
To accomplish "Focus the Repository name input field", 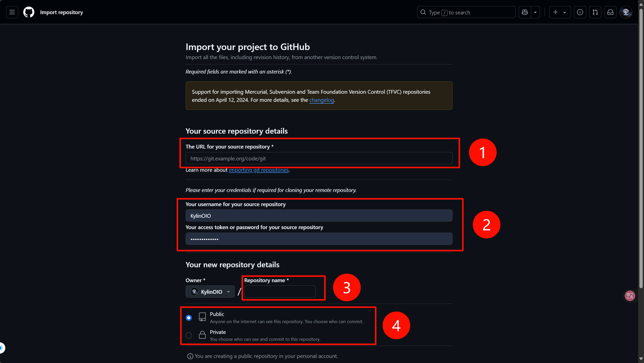I will pyautogui.click(x=280, y=292).
